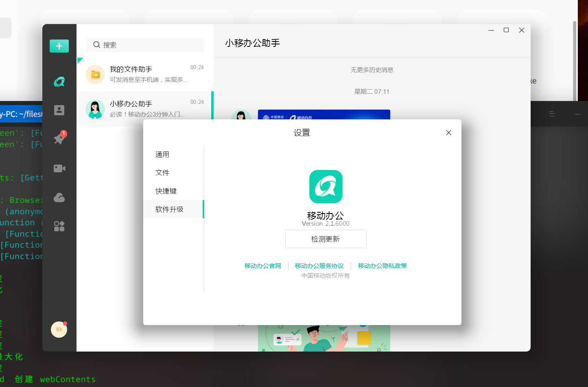This screenshot has height=387, width=588.
Task: Switch to the 文件 settings tab
Action: 162,172
